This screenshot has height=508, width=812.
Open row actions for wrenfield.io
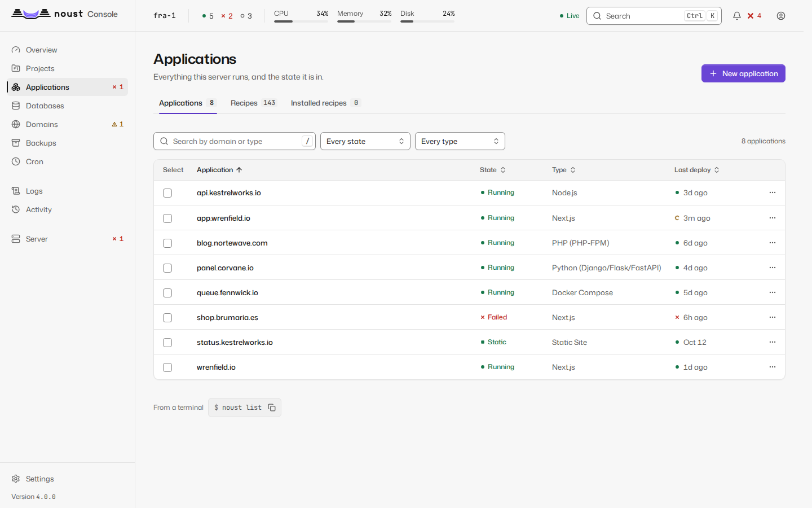click(773, 367)
